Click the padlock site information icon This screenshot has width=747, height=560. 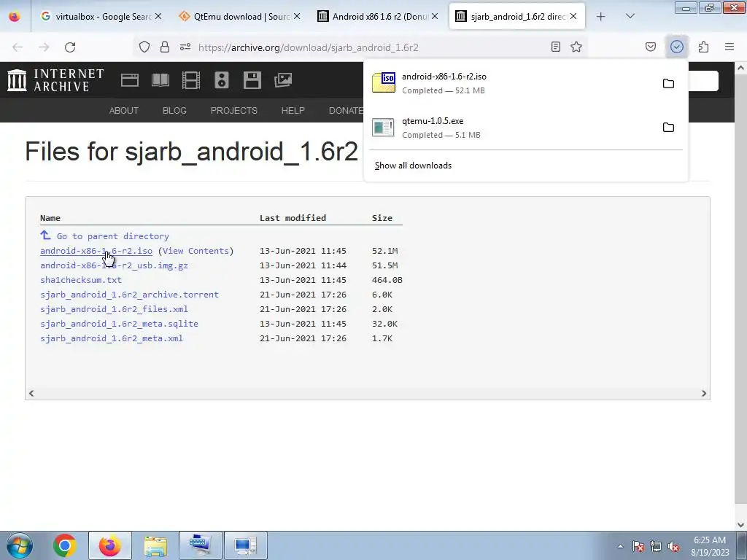tap(165, 47)
